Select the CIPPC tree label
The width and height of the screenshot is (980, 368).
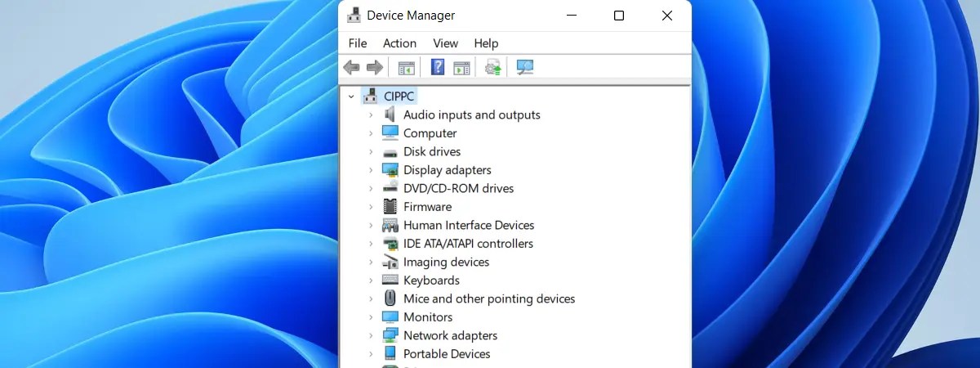(x=399, y=96)
